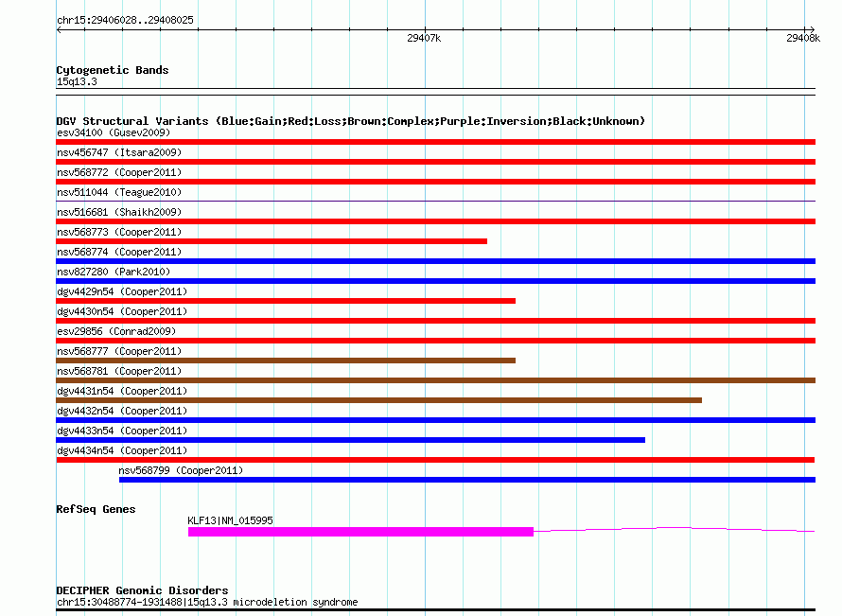Viewport: 842px width, 616px height.
Task: Click nsv568799 (Cooper2011) label
Action: 181,470
